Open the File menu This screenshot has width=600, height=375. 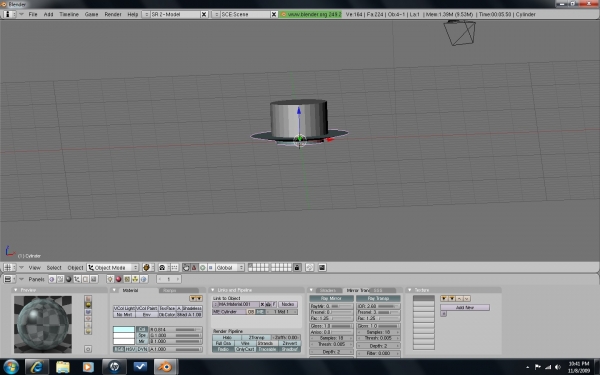click(33, 14)
